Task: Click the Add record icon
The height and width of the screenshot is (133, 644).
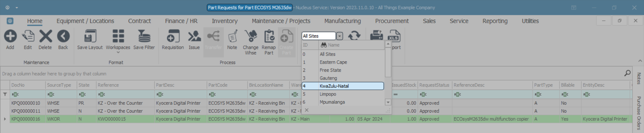Action: point(10,36)
